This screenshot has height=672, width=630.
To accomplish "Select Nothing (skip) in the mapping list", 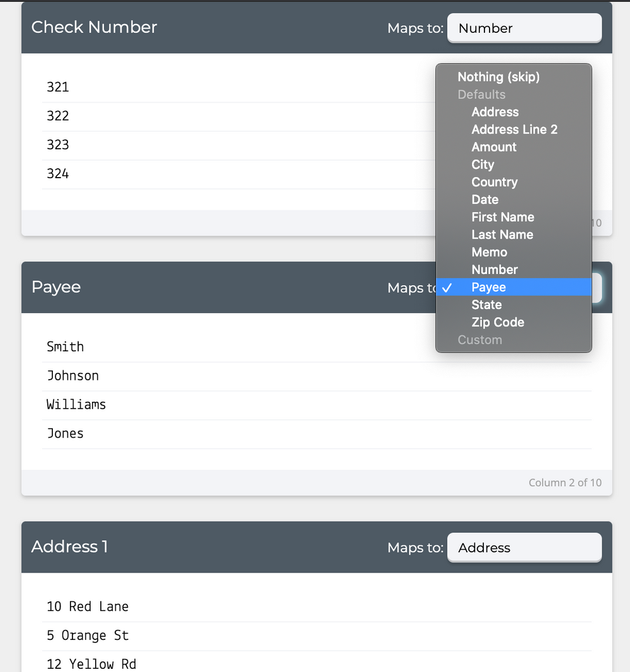I will point(498,77).
